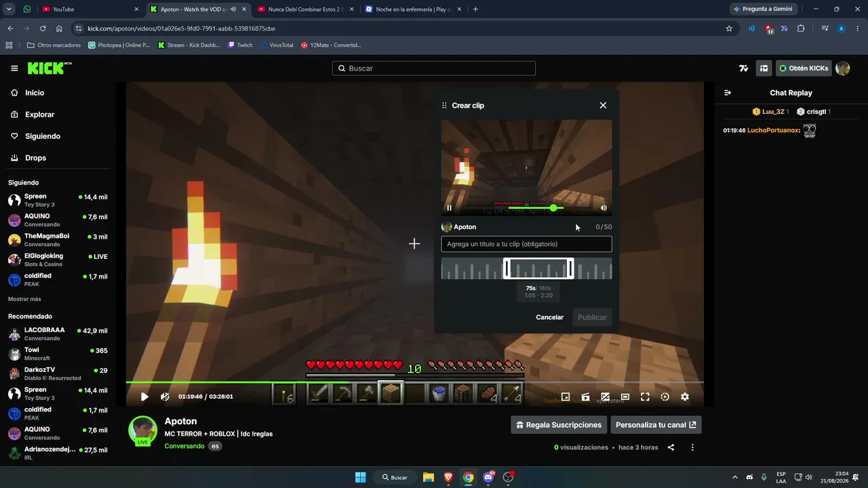Screen dimensions: 868x488
Task: Reload the page
Action: pos(43,28)
